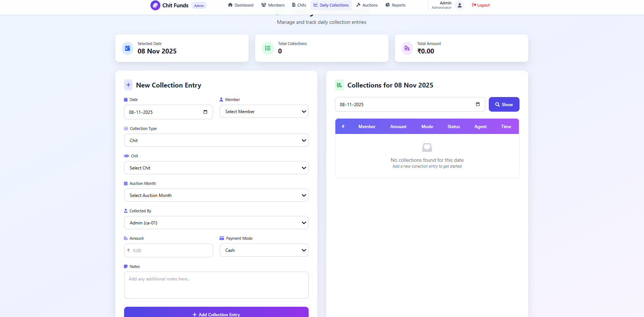Go to the Dashboard nav item
Screen dimensions: 644x317
click(241, 5)
